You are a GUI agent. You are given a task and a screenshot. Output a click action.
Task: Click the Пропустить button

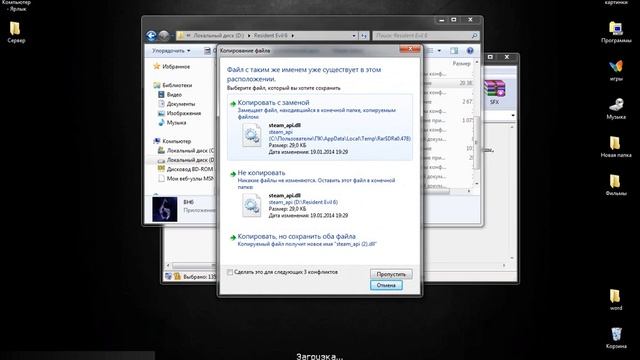(391, 274)
